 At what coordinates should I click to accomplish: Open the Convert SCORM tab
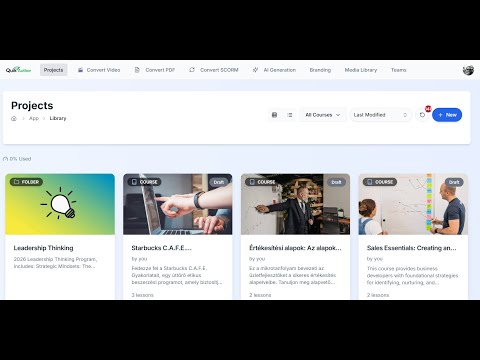click(214, 70)
